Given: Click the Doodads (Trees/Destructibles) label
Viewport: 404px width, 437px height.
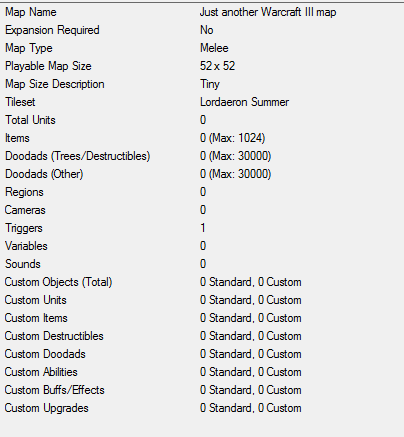Looking at the screenshot, I should pos(77,156).
